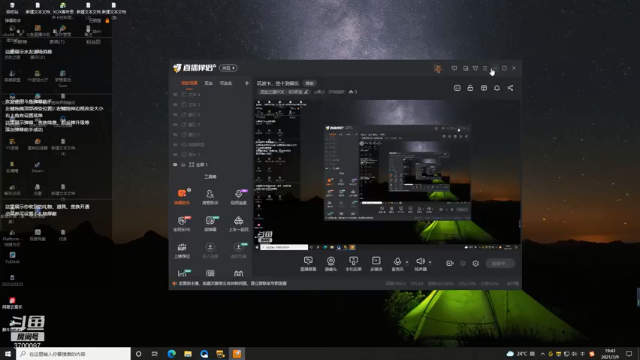Select the third scene tab

tap(226, 83)
